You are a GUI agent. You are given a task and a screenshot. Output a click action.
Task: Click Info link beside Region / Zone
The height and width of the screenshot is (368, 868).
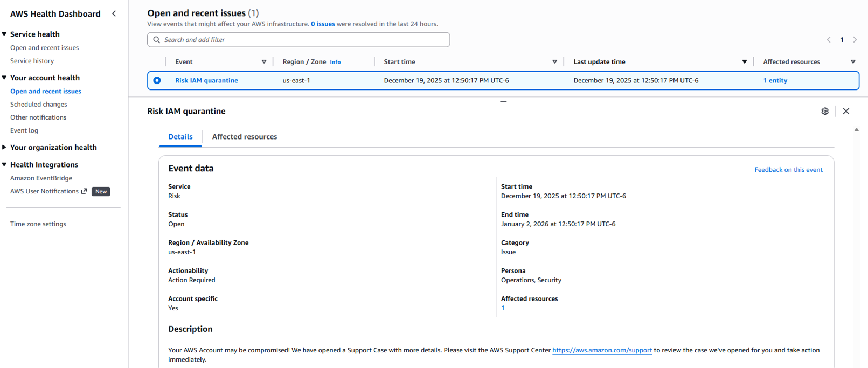click(x=335, y=62)
